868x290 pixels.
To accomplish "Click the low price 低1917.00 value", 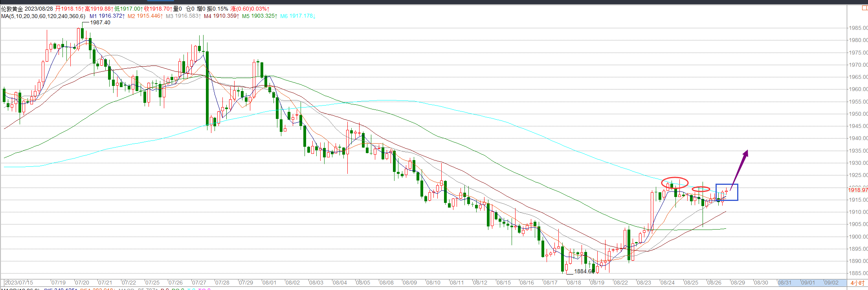I will tap(129, 9).
